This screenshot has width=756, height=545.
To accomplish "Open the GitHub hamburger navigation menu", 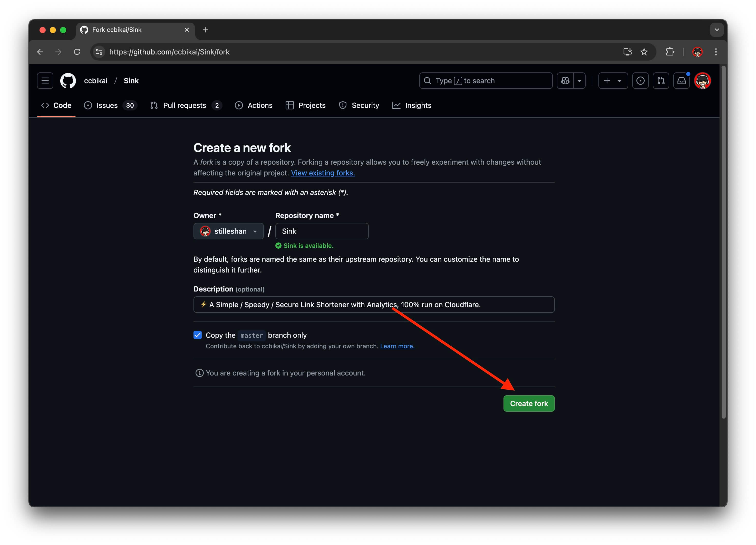I will point(45,81).
